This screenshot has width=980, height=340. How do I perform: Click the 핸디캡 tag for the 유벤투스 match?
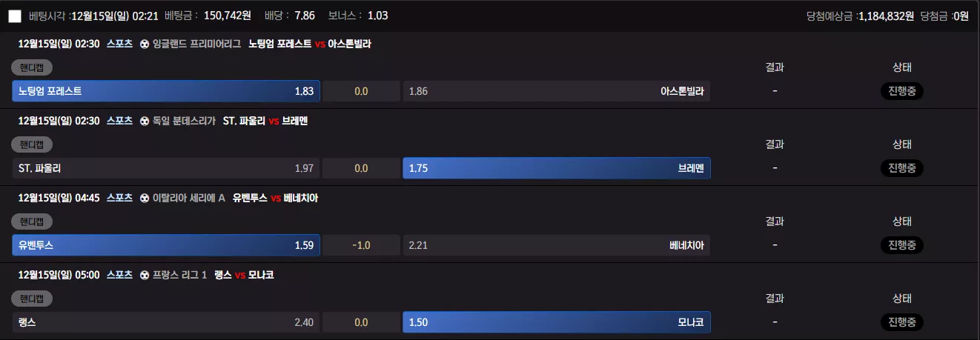tap(32, 221)
